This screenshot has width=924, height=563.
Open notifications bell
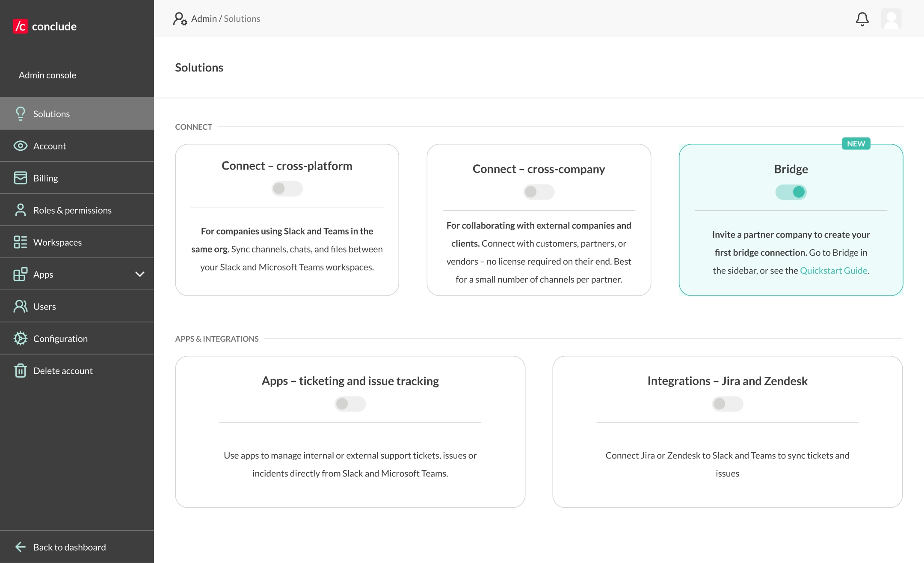[862, 19]
